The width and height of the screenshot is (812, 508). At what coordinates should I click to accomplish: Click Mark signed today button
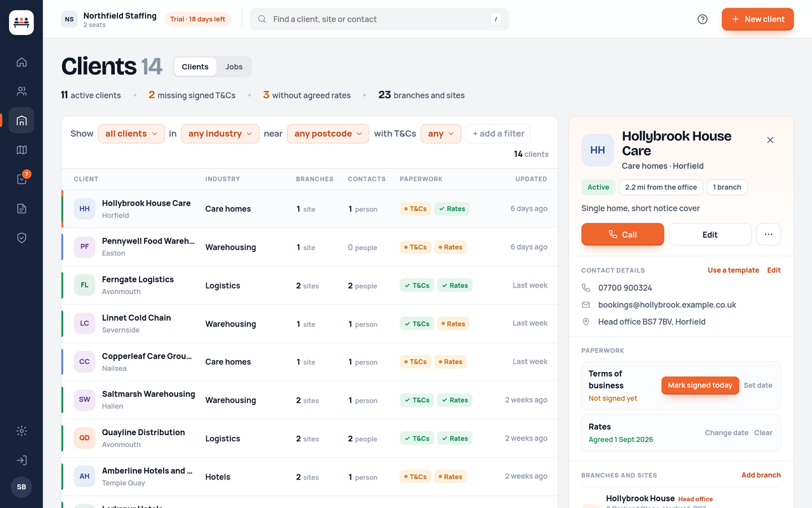[x=700, y=385]
